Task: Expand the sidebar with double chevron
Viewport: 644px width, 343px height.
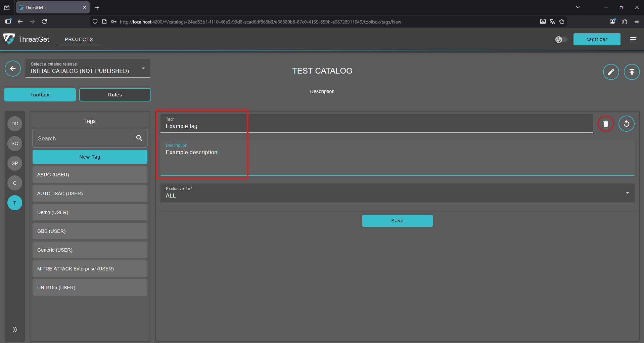Action: click(15, 330)
